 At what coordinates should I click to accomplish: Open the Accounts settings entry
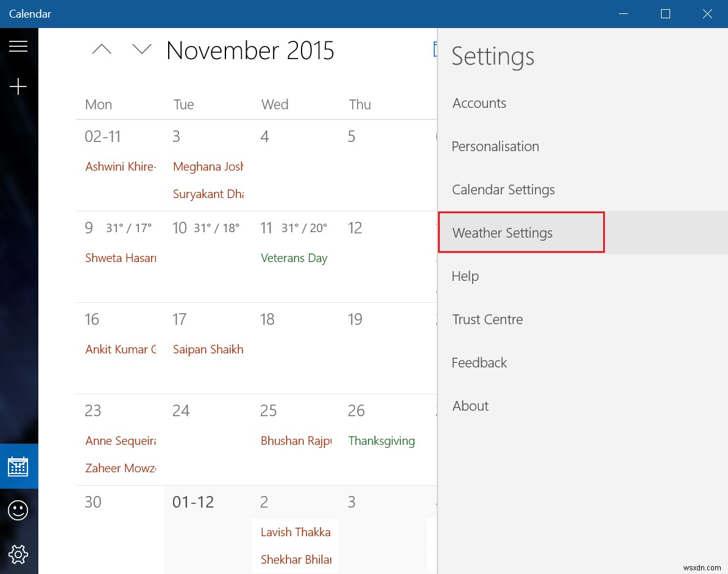pos(479,103)
